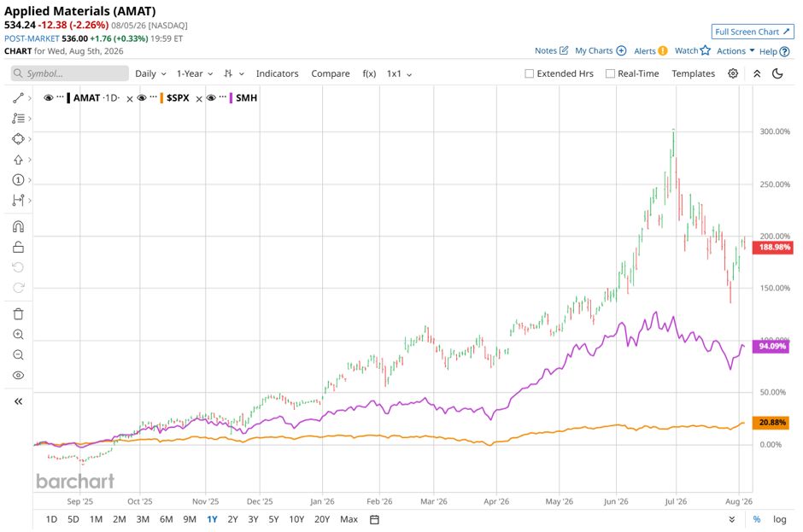The height and width of the screenshot is (532, 803).
Task: Hide the $SPX series eye icon
Action: pyautogui.click(x=142, y=98)
